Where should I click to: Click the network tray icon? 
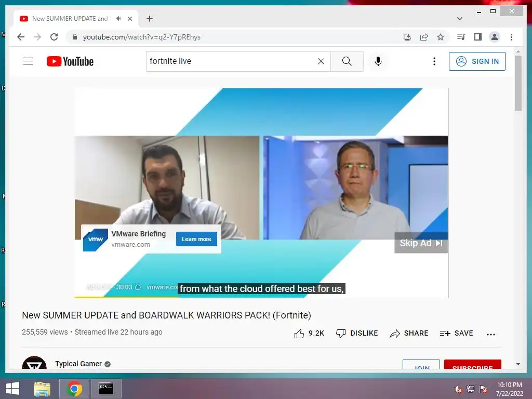coord(471,389)
